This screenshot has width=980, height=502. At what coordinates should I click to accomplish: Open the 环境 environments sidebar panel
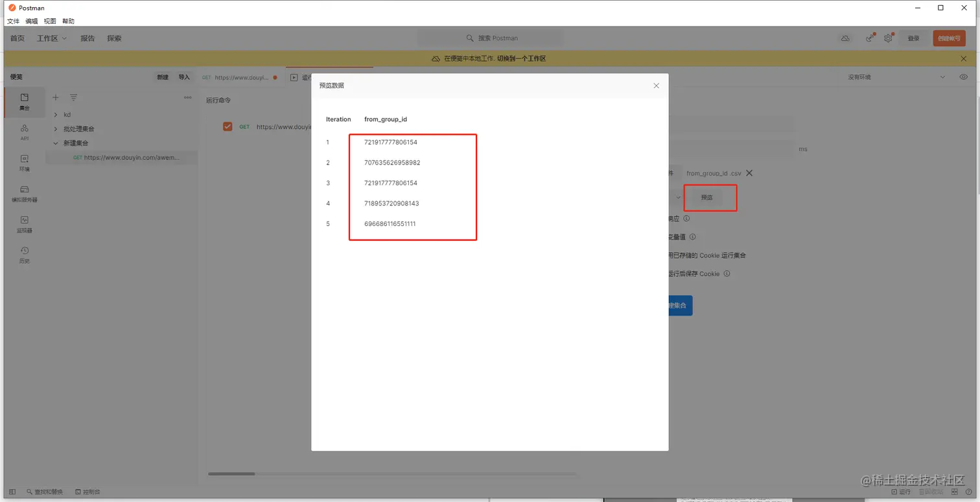pyautogui.click(x=25, y=163)
